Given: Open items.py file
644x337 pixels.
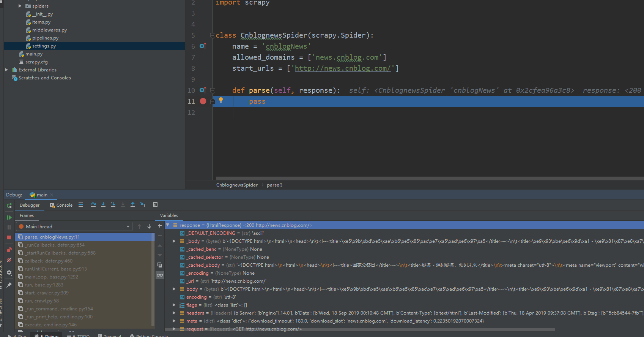Looking at the screenshot, I should (41, 22).
